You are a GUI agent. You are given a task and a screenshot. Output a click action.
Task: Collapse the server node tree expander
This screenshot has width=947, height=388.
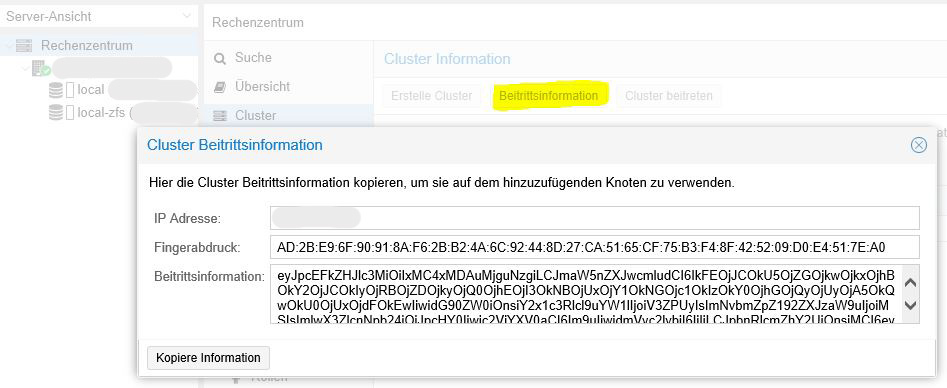[x=25, y=68]
